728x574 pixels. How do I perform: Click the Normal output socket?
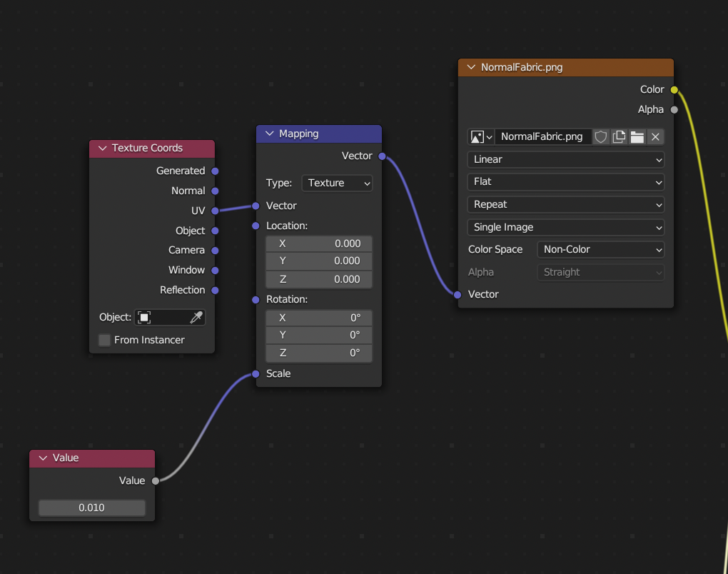[215, 191]
